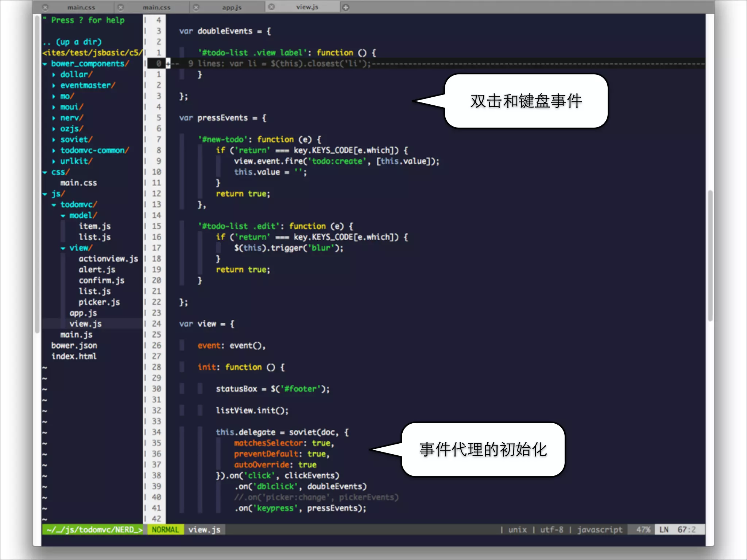
Task: Select the tree root path 'ites/test/jsbasic/c5/'
Action: click(92, 53)
